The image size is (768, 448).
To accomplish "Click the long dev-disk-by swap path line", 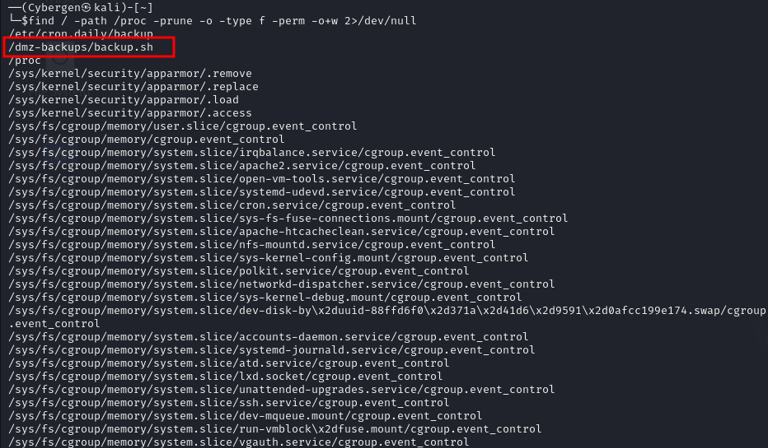I will coord(387,317).
